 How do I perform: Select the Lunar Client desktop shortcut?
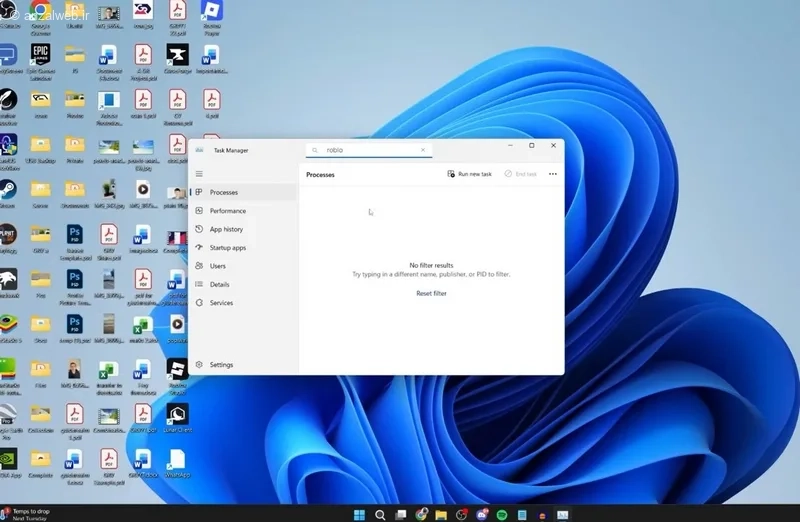tap(177, 418)
